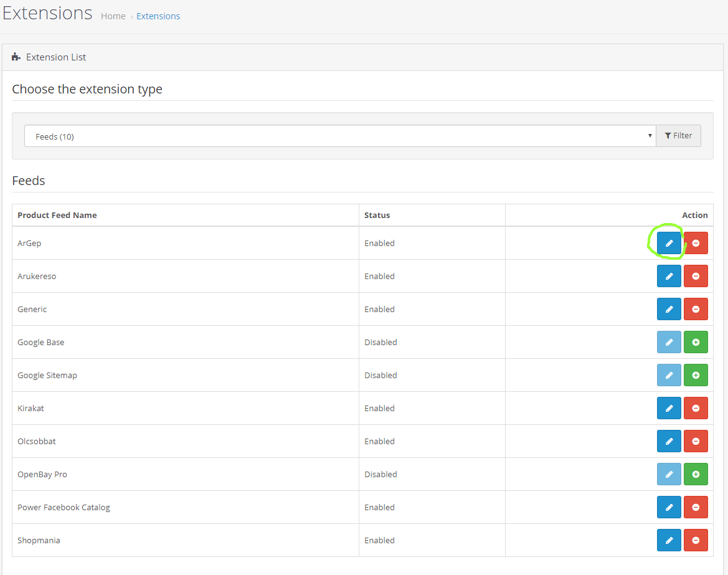728x575 pixels.
Task: Uninstall the ArGep feed
Action: pos(696,243)
